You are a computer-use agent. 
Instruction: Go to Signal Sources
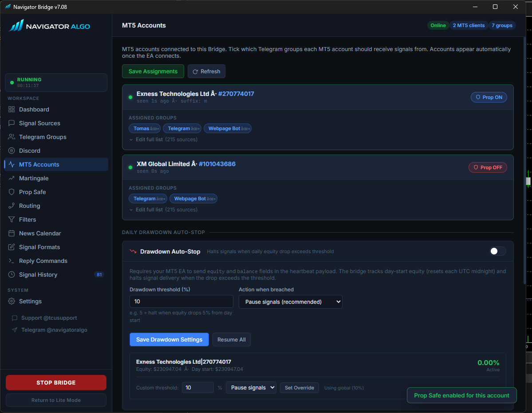coord(56,123)
